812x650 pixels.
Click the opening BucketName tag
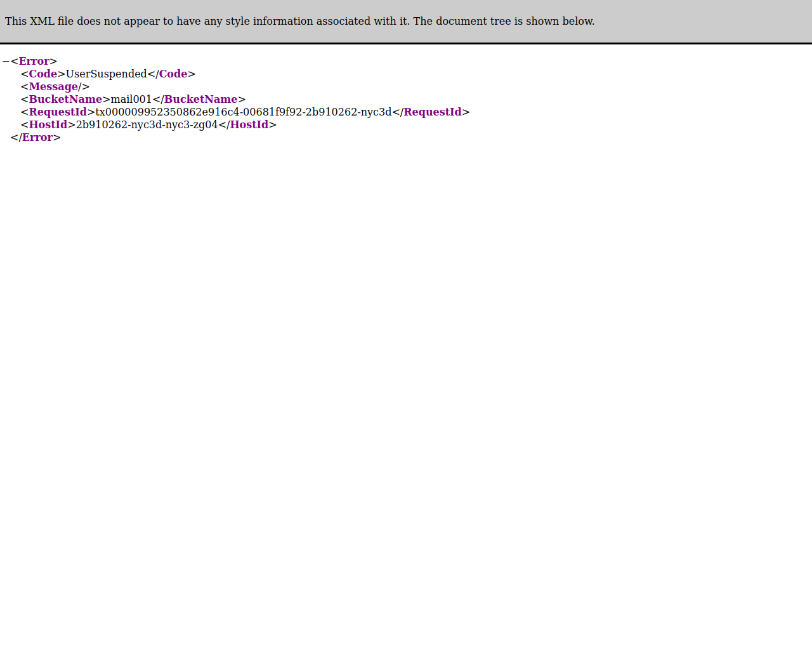click(66, 100)
